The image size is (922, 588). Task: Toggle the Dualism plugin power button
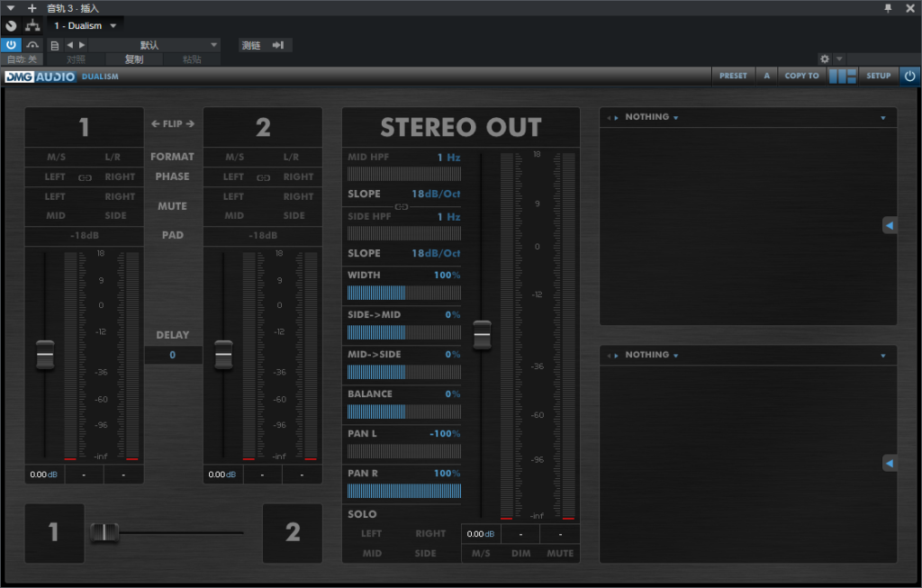(909, 77)
